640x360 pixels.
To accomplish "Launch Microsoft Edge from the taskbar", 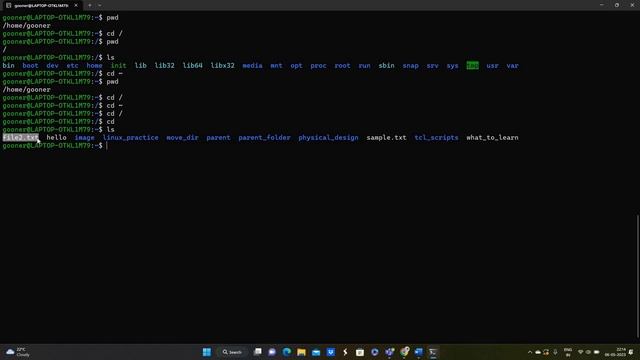I will click(287, 352).
